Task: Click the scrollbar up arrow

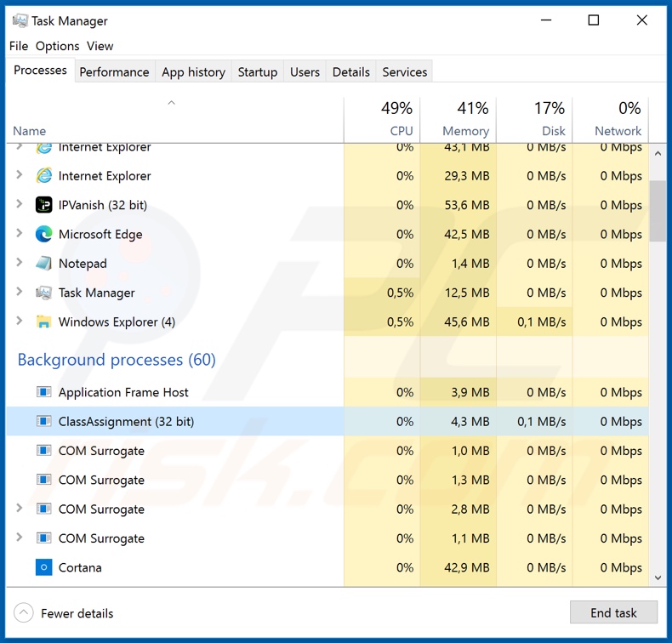Action: [658, 153]
